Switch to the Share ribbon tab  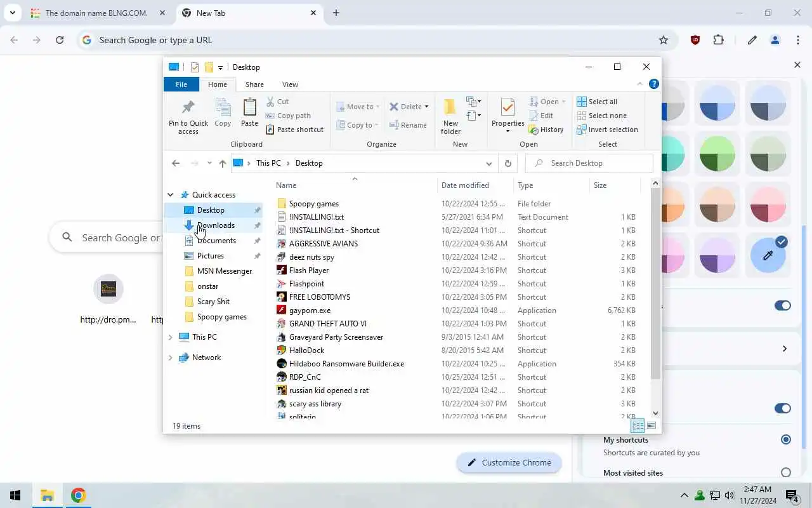click(x=254, y=84)
